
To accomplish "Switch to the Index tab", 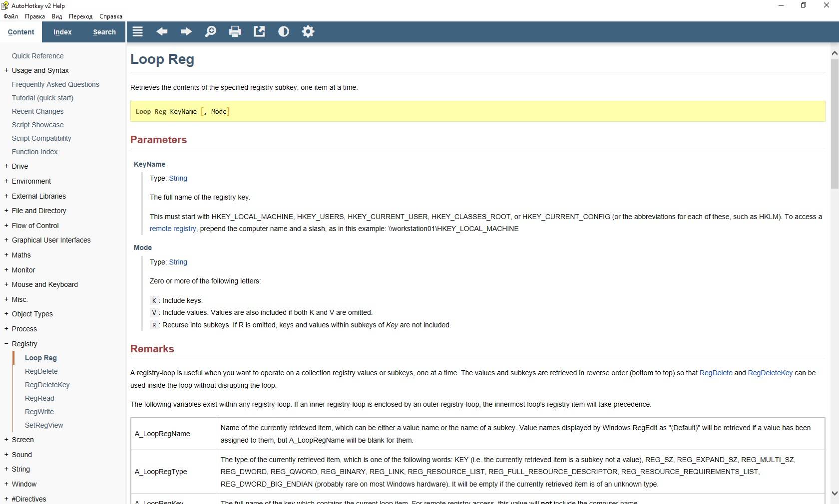I will coord(62,32).
